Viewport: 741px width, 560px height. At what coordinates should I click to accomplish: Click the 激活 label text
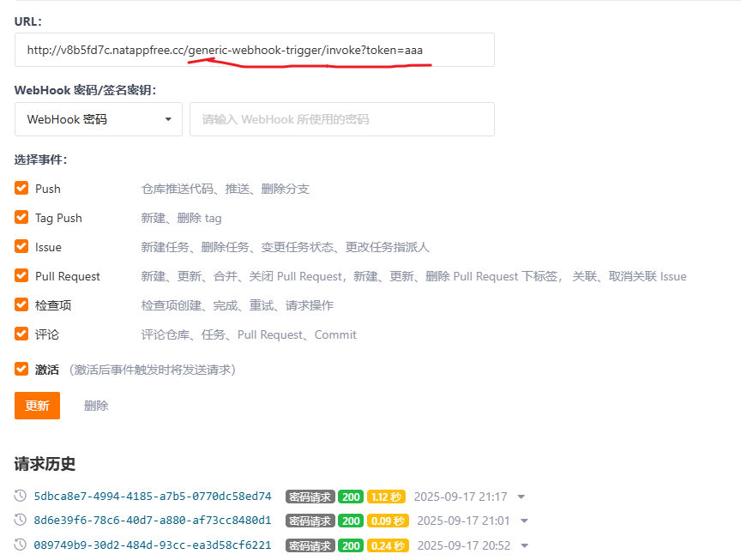point(47,370)
